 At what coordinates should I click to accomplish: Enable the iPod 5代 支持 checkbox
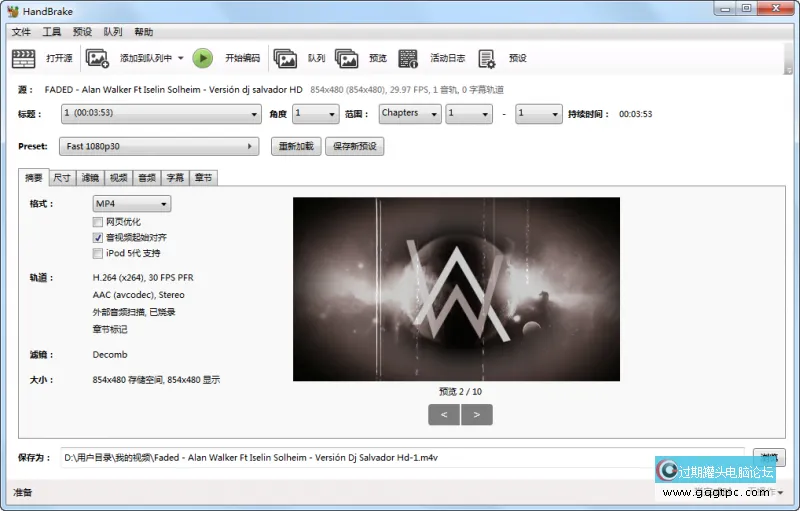(97, 253)
